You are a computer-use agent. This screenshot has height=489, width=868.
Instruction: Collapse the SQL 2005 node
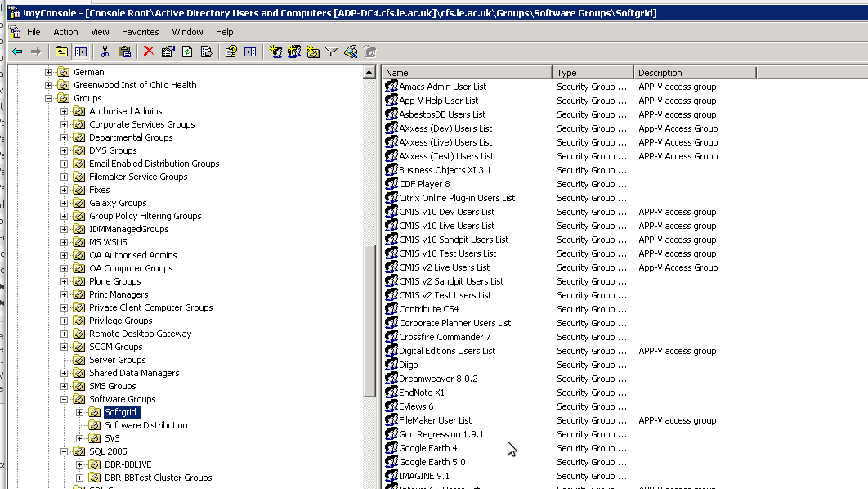pyautogui.click(x=65, y=451)
